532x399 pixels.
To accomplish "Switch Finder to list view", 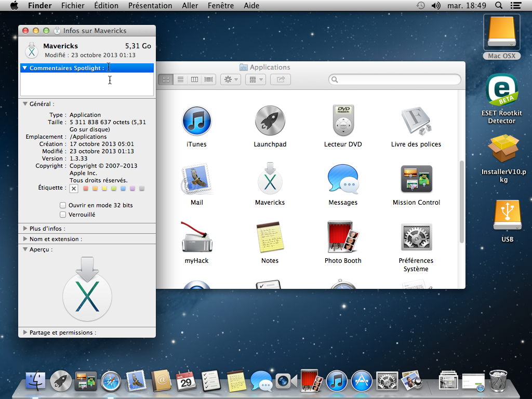I will tap(180, 79).
